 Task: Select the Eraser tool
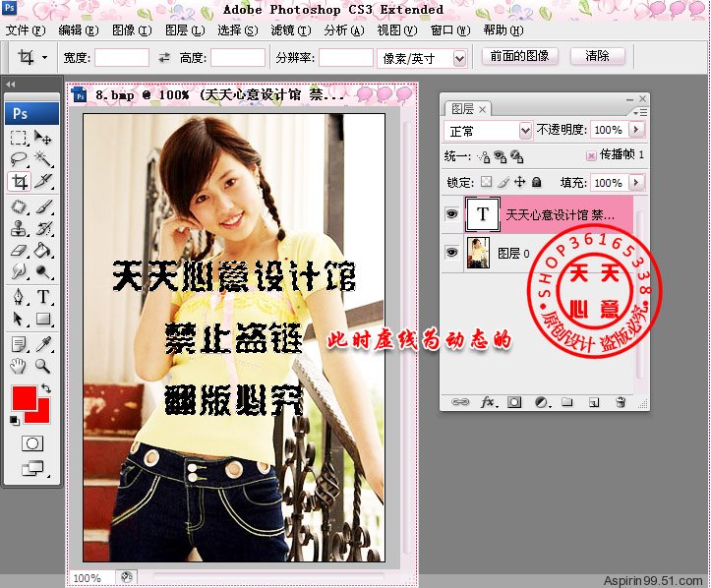tap(19, 251)
